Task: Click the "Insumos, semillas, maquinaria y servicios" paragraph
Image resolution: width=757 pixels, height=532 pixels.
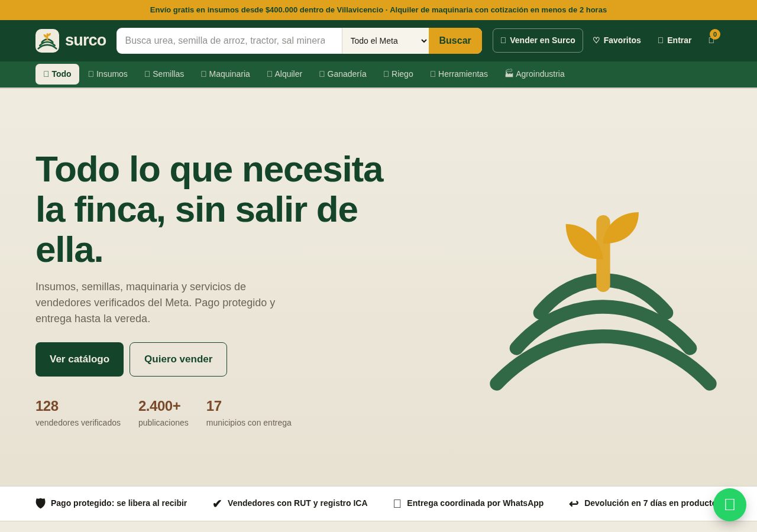Action: [156, 303]
